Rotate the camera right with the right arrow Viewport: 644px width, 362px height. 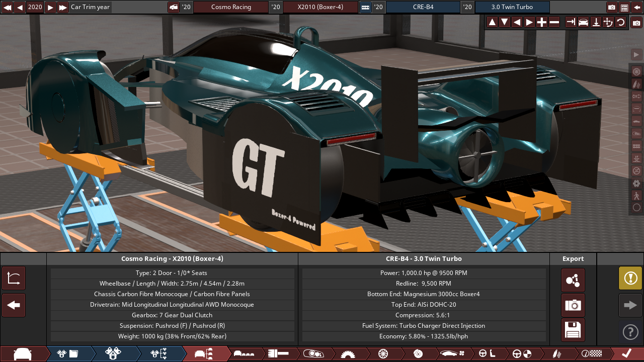coord(529,22)
